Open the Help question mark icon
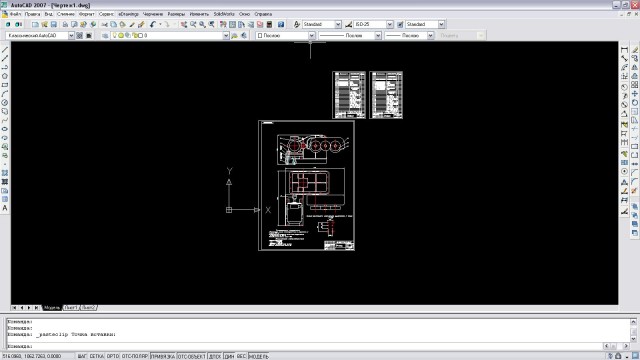640x360 pixels. [281, 24]
